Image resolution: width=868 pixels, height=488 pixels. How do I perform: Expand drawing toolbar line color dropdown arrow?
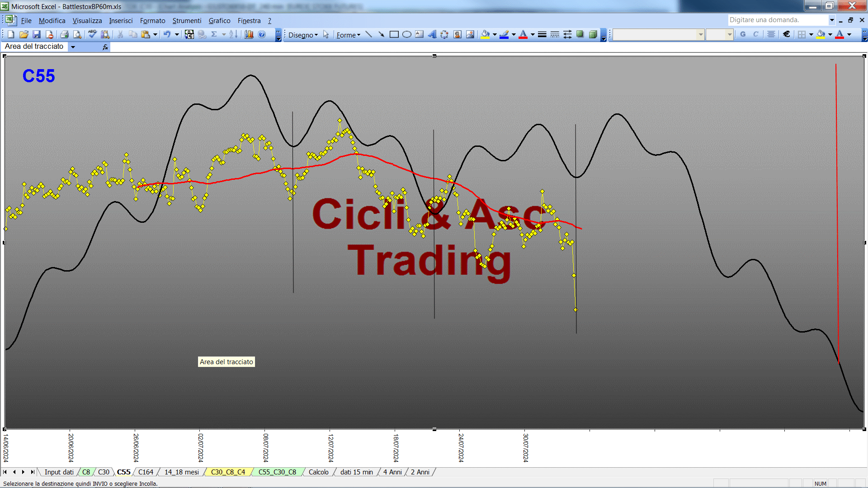(514, 34)
